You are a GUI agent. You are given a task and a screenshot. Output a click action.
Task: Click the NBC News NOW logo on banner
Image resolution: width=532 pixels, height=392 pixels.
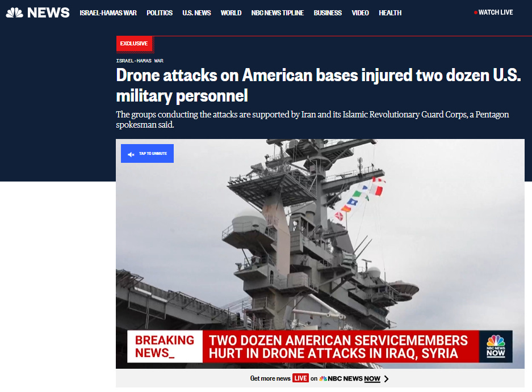pos(496,346)
